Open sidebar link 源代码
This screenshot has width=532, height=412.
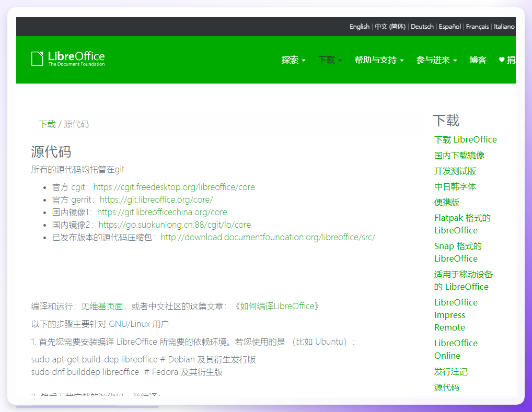[x=446, y=387]
